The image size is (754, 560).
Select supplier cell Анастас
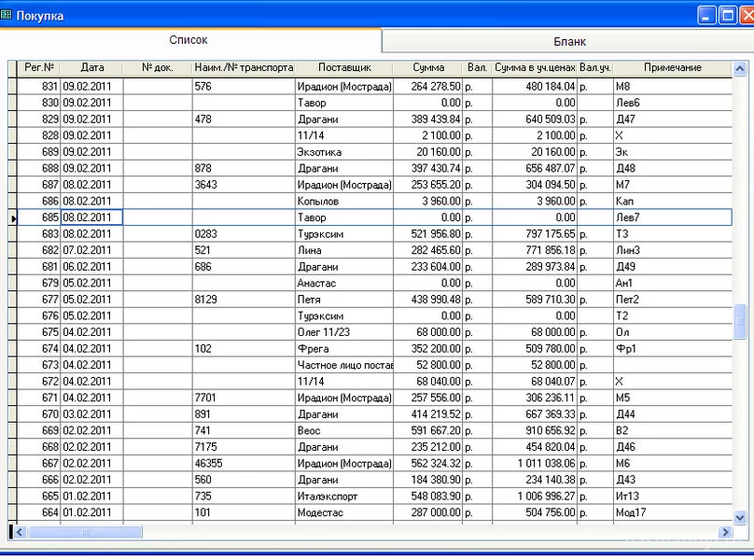344,284
